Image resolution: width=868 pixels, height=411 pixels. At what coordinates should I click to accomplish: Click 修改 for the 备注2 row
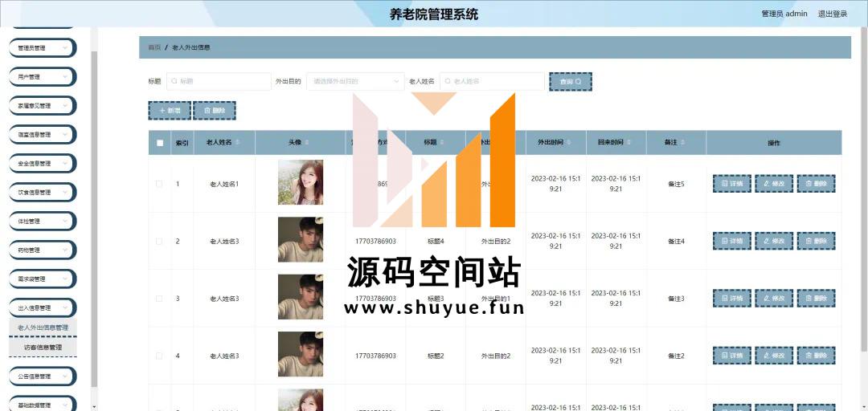pos(774,356)
